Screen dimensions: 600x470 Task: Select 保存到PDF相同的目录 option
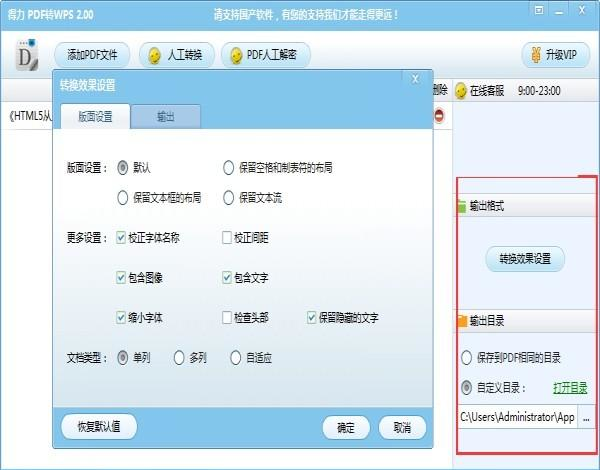(466, 358)
